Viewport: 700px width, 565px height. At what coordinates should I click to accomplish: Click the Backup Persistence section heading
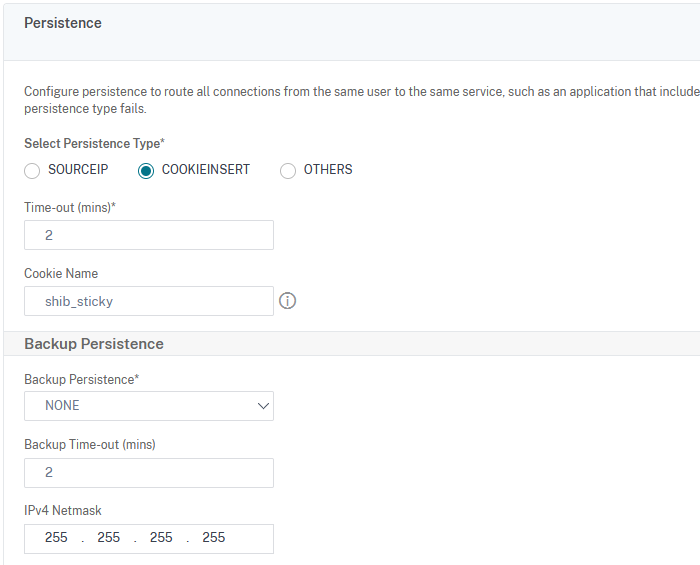click(x=94, y=344)
